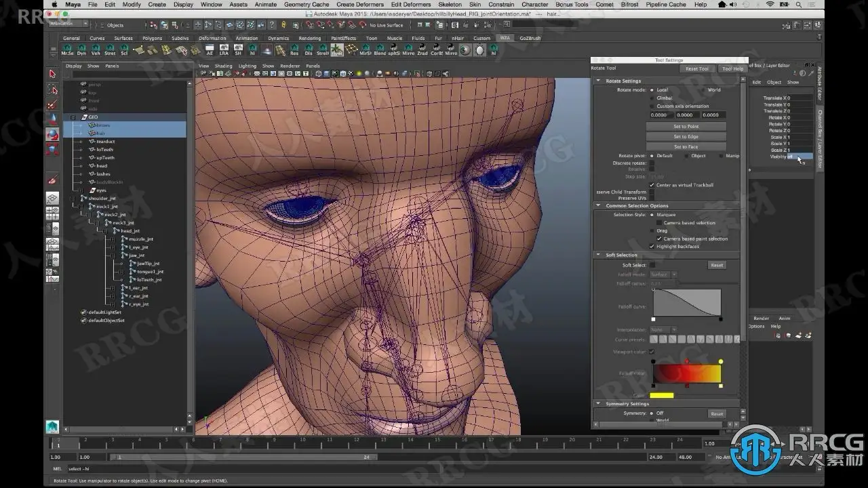Image resolution: width=868 pixels, height=488 pixels.
Task: Select the arrow Select tool in toolbox
Action: point(52,74)
